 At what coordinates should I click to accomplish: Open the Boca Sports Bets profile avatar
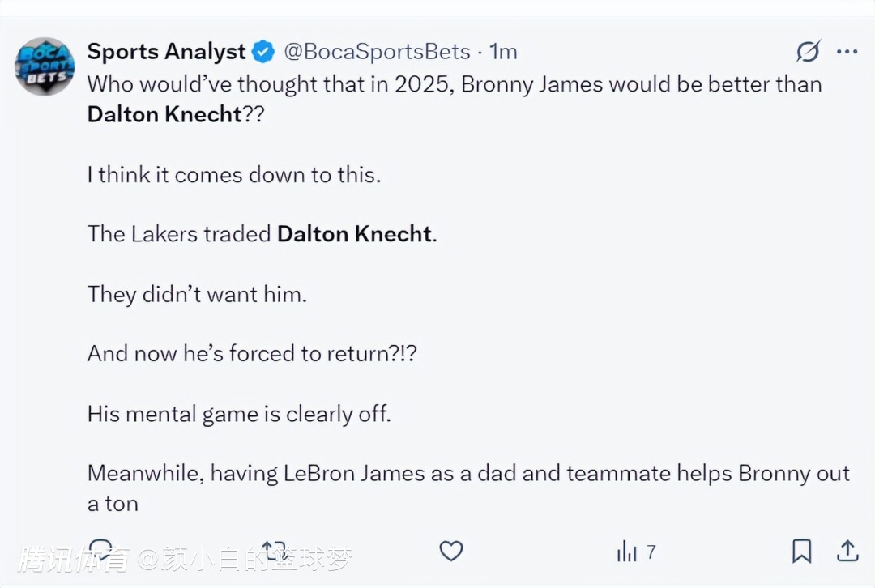click(x=45, y=66)
